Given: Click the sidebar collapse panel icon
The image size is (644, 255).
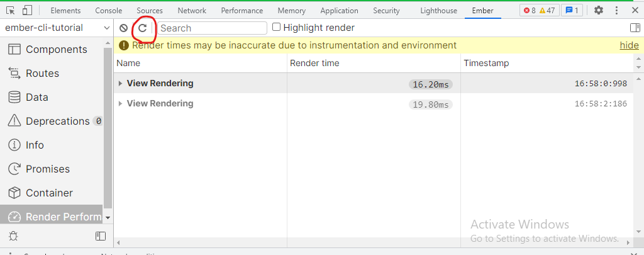Looking at the screenshot, I should tap(100, 236).
